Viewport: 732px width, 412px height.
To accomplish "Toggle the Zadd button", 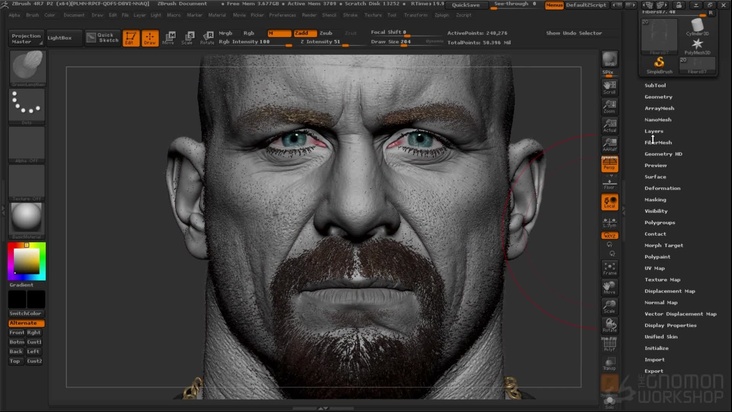I will [304, 33].
